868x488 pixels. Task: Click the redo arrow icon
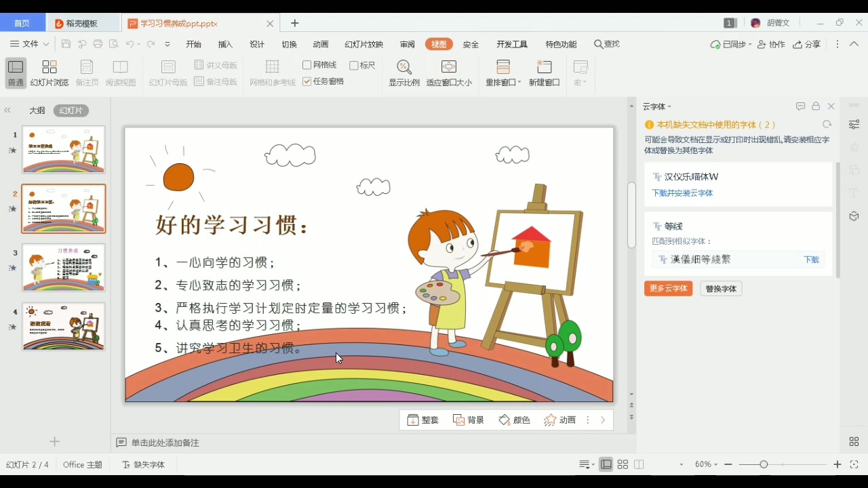point(151,44)
